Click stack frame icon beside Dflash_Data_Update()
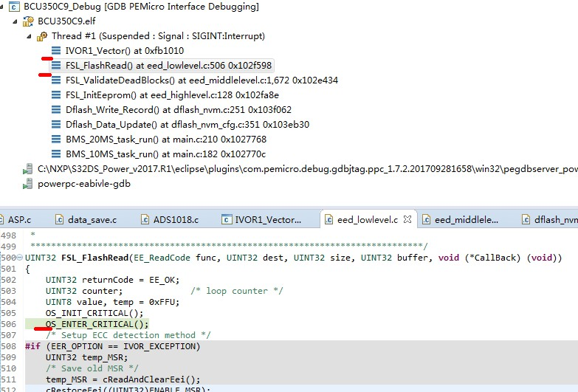 (56, 124)
